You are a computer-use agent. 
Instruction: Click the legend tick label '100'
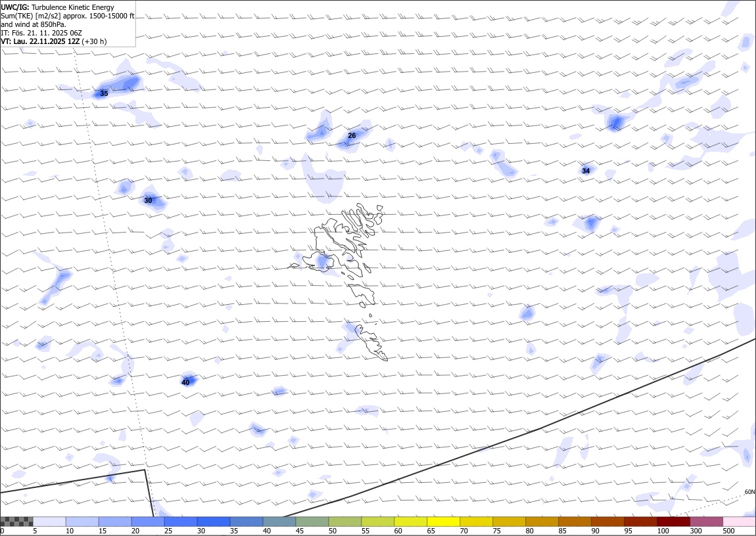tap(663, 531)
